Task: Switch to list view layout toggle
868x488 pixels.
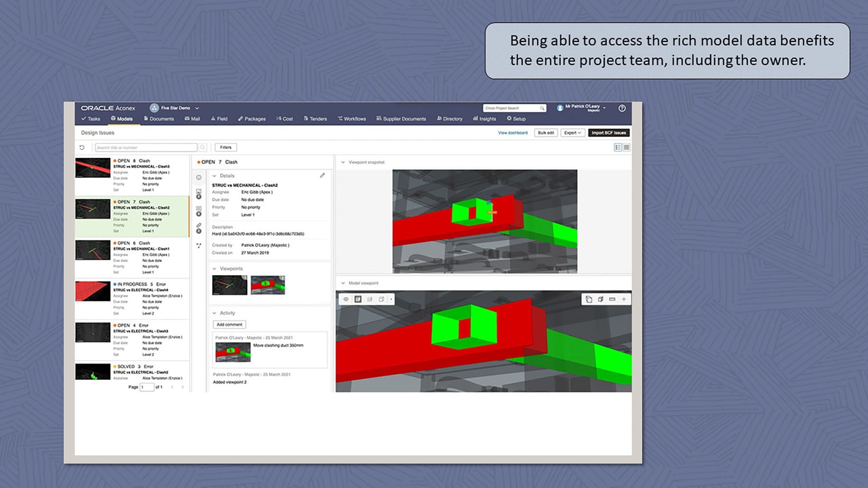Action: tap(618, 147)
